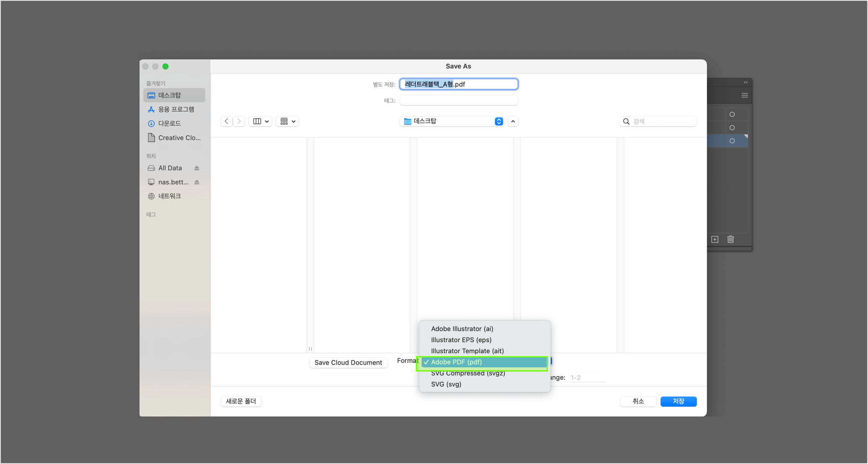Eject the All Data volume
This screenshot has height=464, width=868.
[x=197, y=168]
